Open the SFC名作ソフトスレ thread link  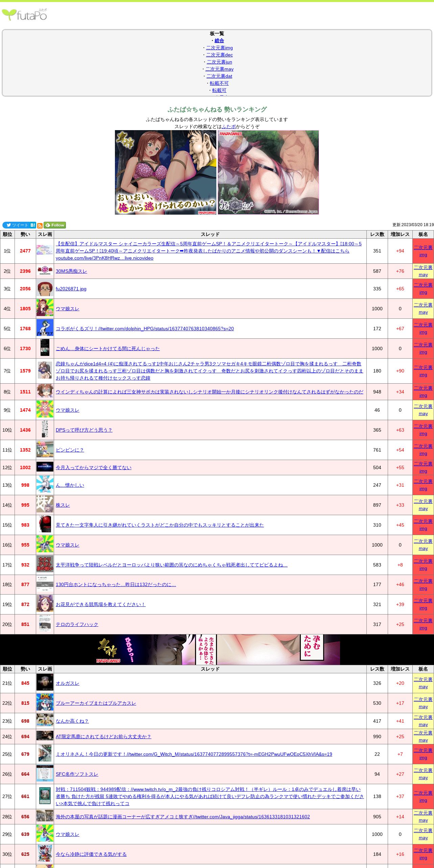77,774
